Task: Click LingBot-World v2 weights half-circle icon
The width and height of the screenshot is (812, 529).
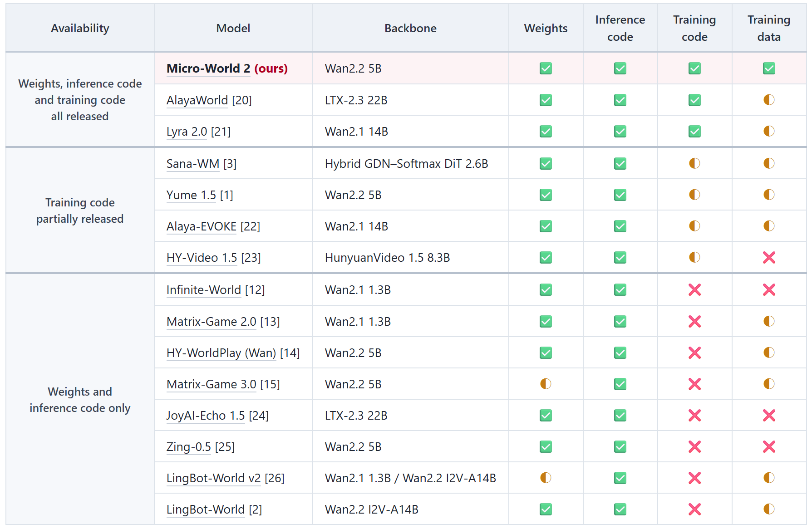Action: coord(546,478)
